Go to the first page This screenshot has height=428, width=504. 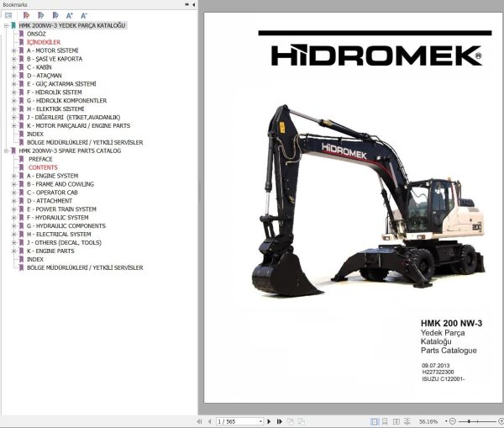(x=200, y=421)
